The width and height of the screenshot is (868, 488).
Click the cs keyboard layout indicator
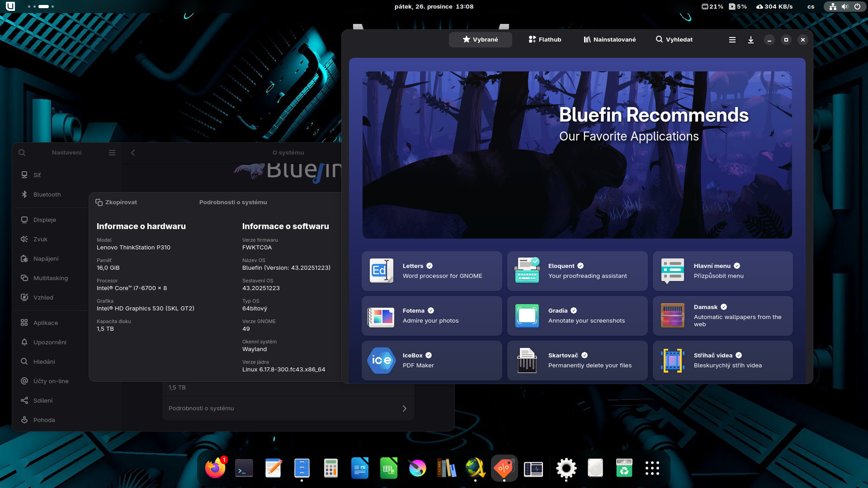tap(811, 7)
